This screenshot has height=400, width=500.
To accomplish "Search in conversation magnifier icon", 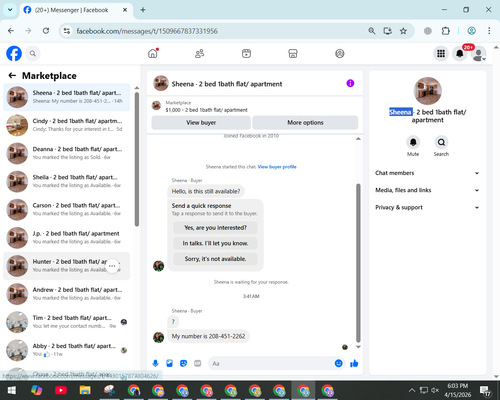I will [x=441, y=142].
